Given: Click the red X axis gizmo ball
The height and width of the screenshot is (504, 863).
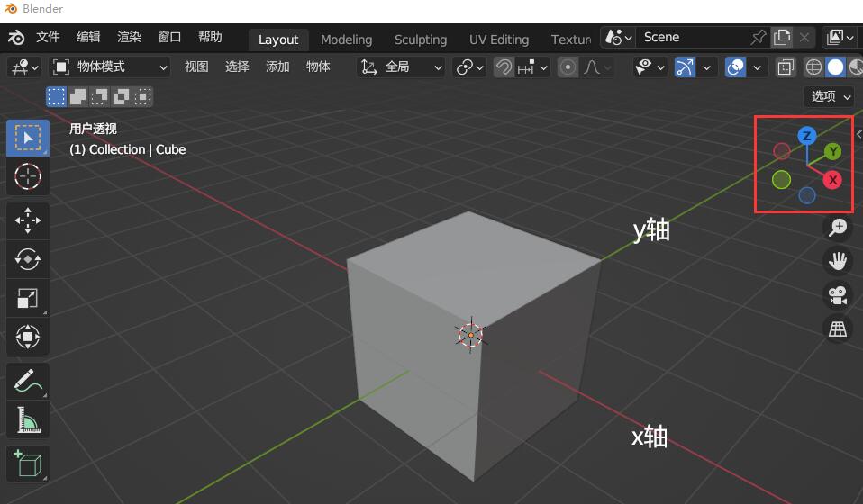Looking at the screenshot, I should [832, 180].
